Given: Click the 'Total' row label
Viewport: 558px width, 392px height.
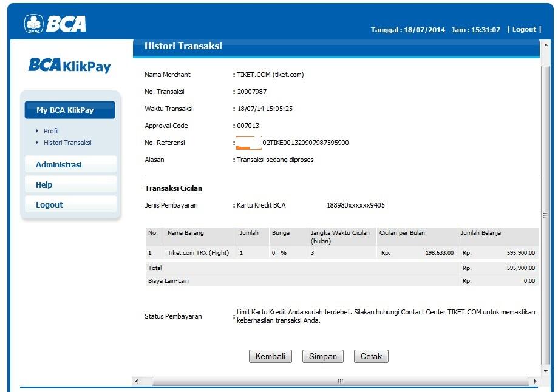Looking at the screenshot, I should (x=155, y=268).
